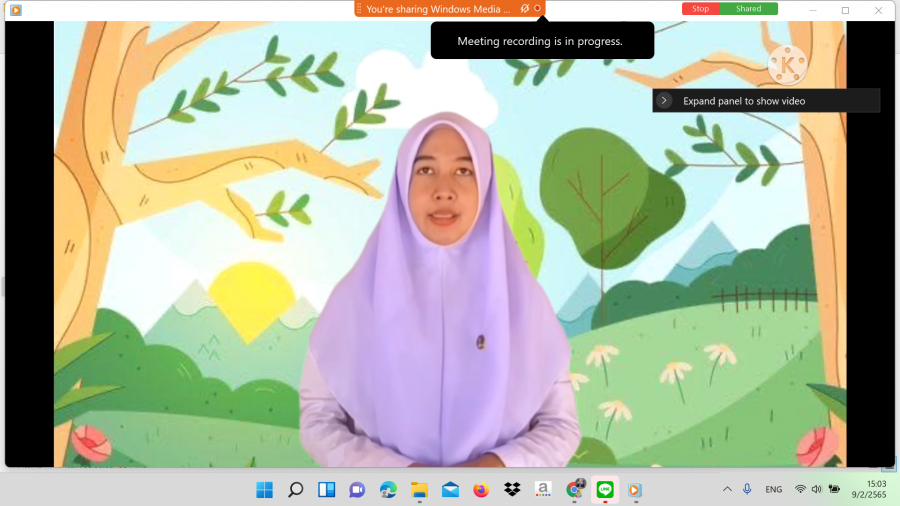
Task: Stop the screen sharing
Action: click(x=700, y=9)
